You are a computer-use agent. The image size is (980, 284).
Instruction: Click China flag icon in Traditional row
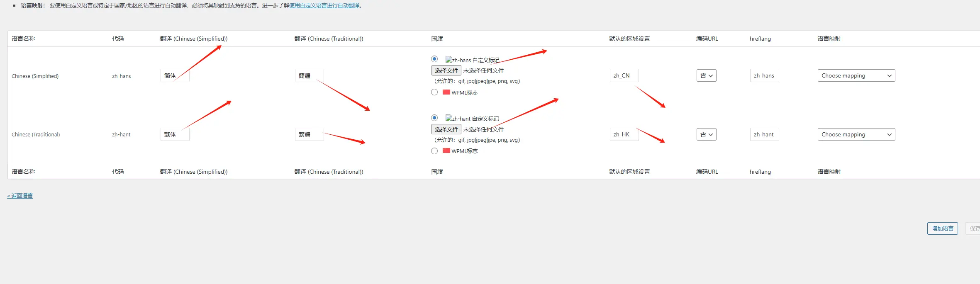pos(446,150)
